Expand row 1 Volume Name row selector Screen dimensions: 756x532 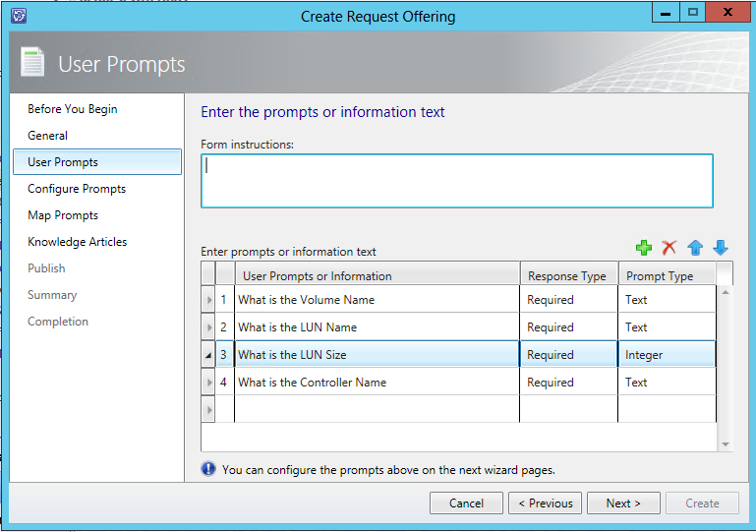207,300
